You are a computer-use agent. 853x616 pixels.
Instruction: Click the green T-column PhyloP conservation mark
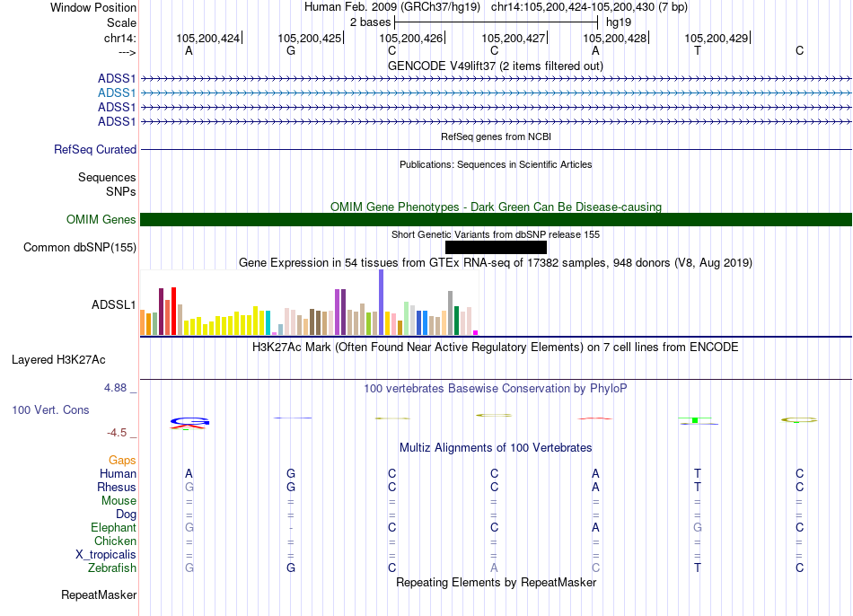pos(695,420)
